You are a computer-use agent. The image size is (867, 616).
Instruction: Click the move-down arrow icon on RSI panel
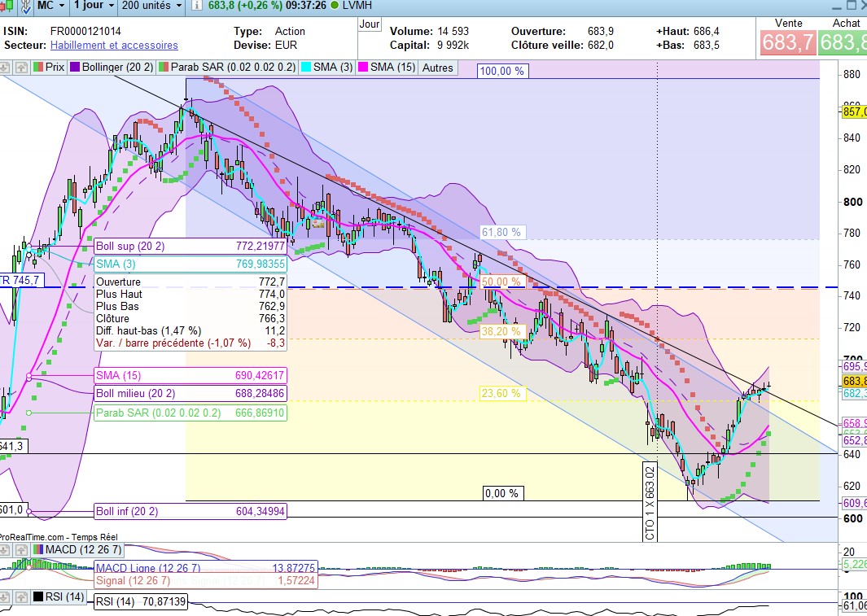(7, 597)
